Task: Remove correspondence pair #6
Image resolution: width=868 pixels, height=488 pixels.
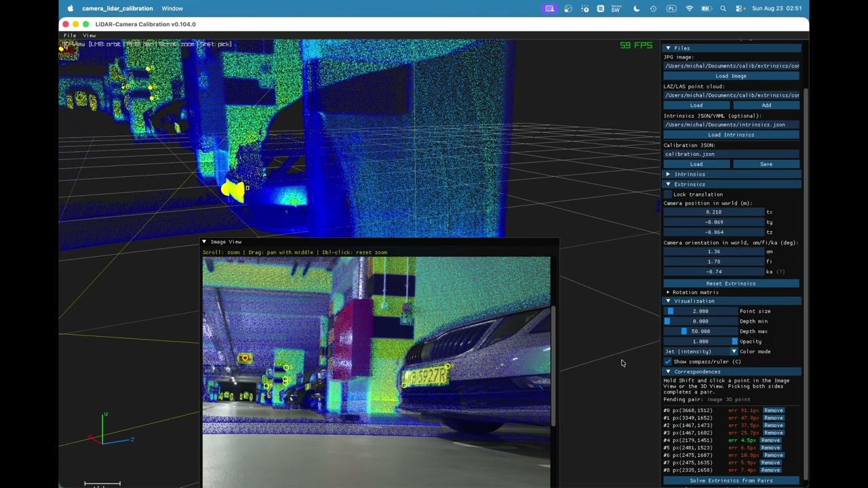Action: 774,455
